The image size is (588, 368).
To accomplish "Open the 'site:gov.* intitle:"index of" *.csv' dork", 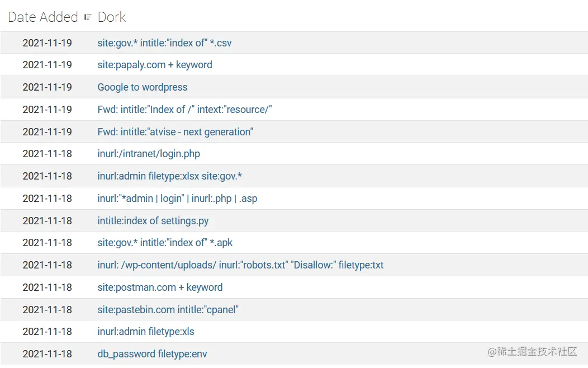I will 164,43.
